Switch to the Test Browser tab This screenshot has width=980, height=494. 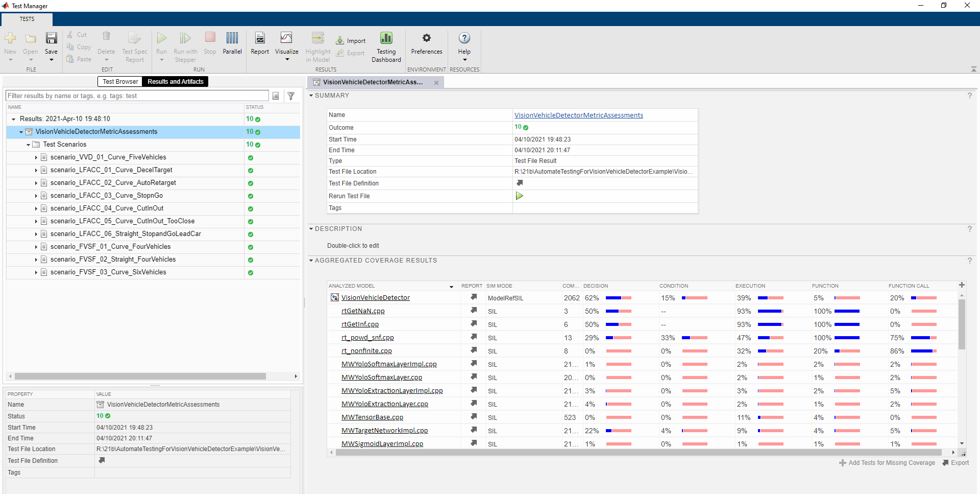[120, 82]
